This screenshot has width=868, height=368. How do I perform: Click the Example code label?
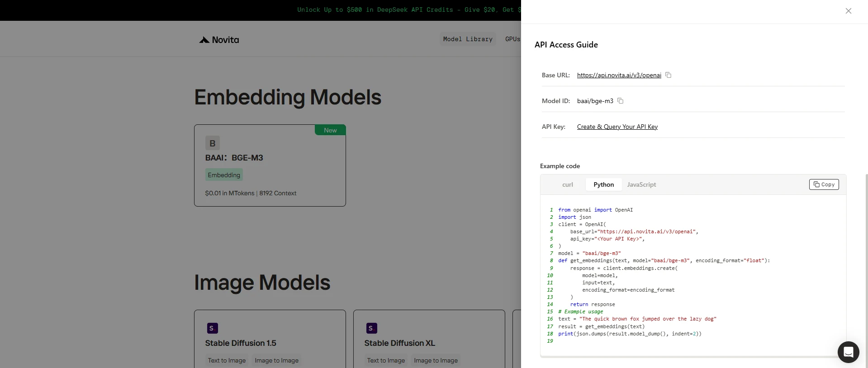pos(560,166)
